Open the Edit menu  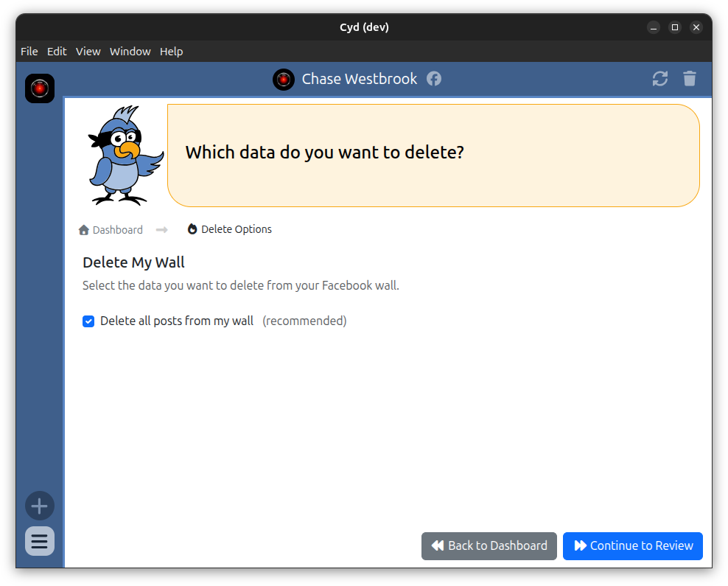point(57,52)
